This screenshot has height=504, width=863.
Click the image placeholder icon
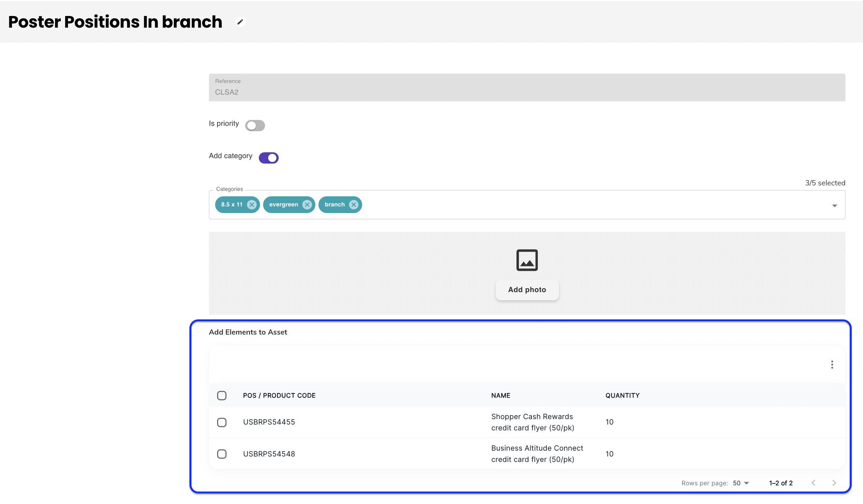(527, 260)
